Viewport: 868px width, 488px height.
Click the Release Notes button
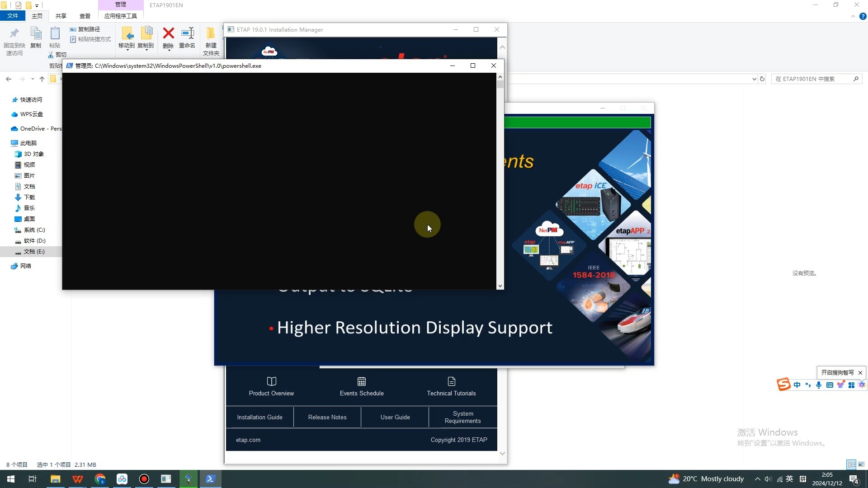[327, 417]
